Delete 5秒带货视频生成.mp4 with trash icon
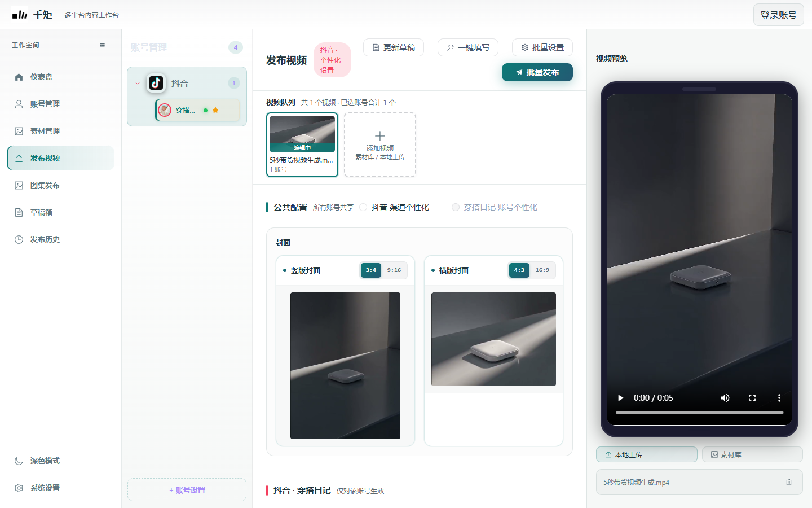The height and width of the screenshot is (508, 812). [x=789, y=482]
